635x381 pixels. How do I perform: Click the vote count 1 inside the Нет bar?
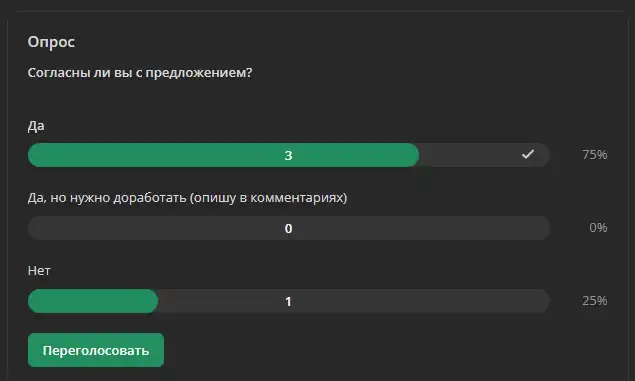pyautogui.click(x=288, y=302)
